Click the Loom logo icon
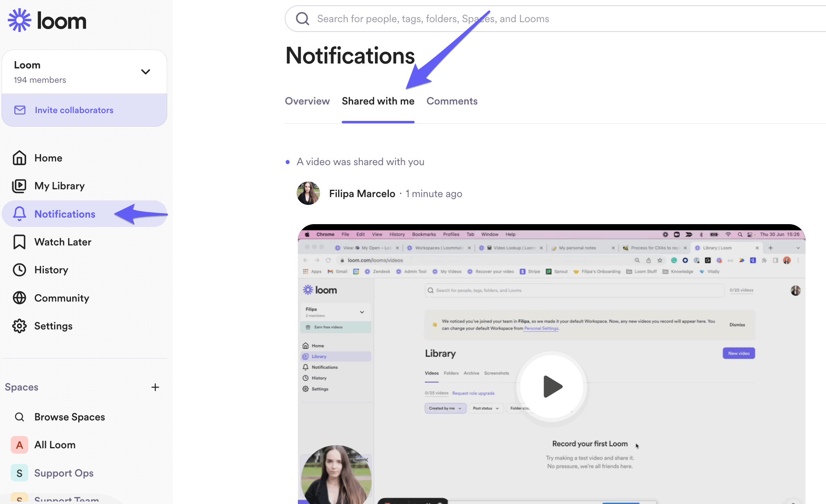826x504 pixels. 19,20
